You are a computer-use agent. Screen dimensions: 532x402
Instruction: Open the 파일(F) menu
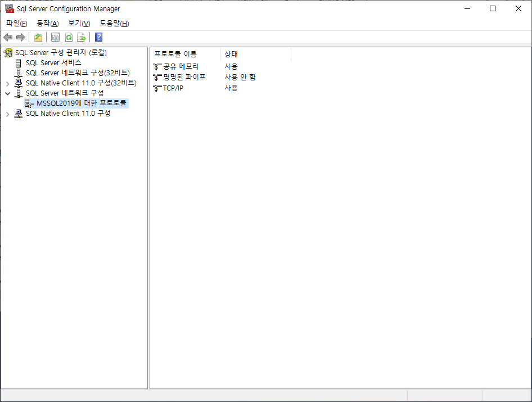(17, 24)
